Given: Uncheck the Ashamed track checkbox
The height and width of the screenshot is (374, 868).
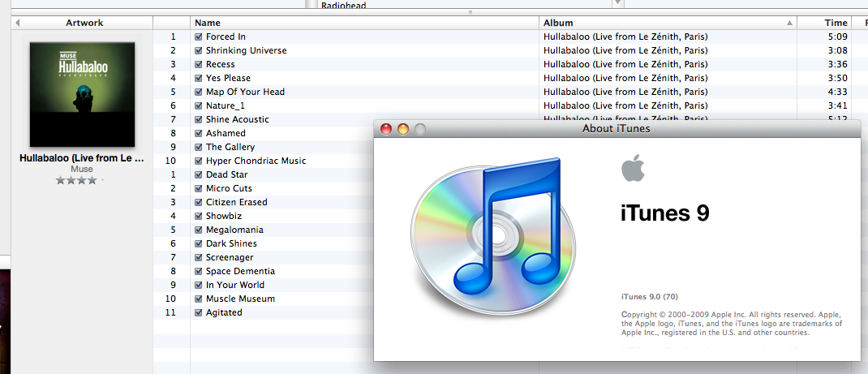Looking at the screenshot, I should [199, 133].
